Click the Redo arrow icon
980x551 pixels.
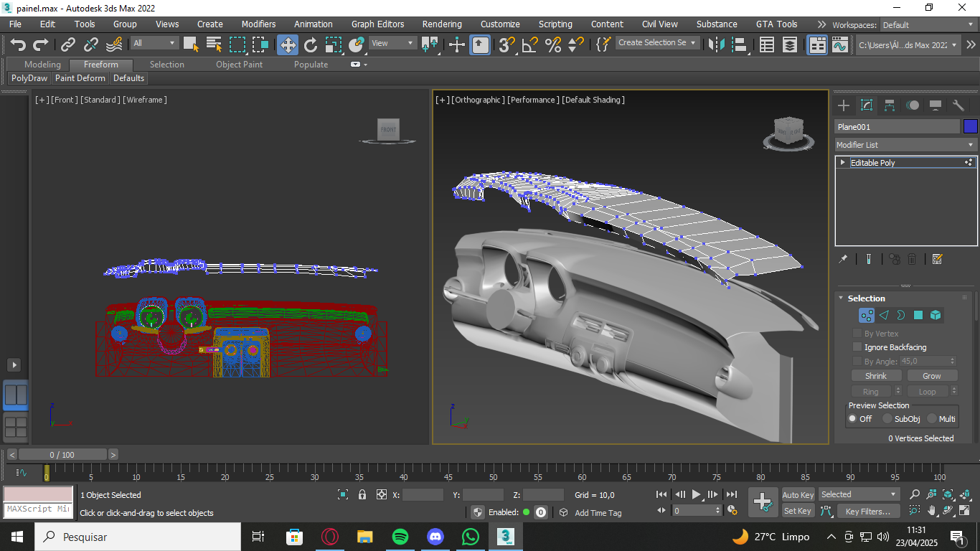[x=40, y=44]
